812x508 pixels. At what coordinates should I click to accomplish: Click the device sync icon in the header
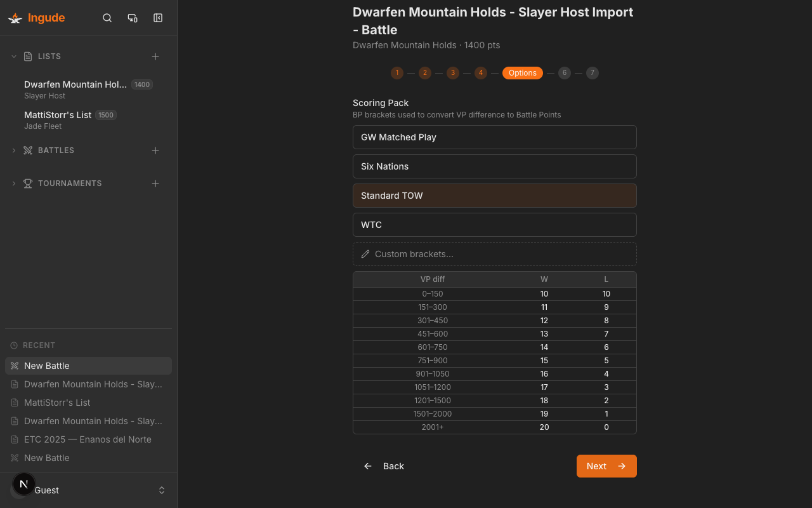pos(133,18)
